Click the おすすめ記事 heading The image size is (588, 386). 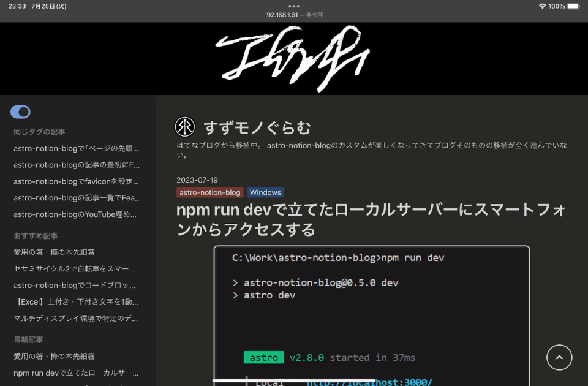point(36,235)
